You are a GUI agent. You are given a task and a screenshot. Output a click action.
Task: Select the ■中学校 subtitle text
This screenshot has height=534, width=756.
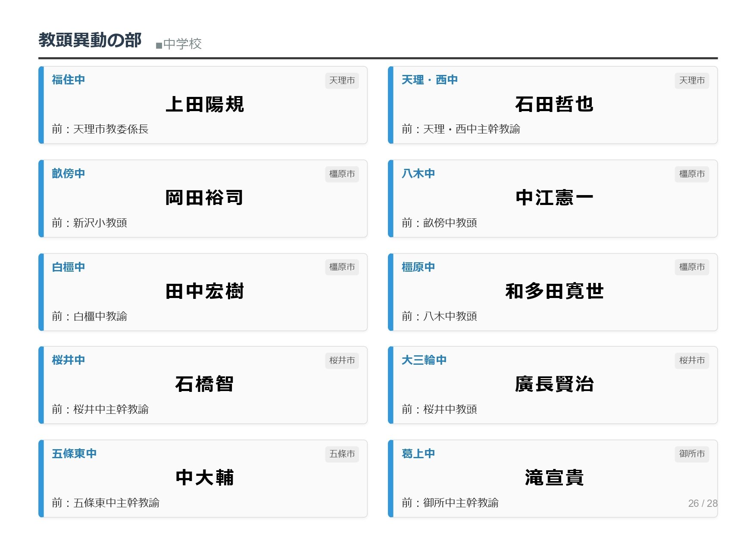pos(178,44)
